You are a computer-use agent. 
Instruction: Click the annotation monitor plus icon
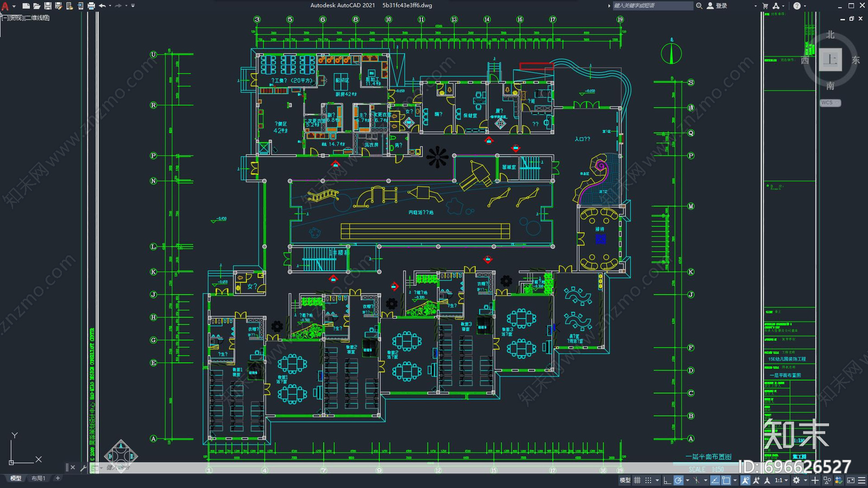pos(815,480)
